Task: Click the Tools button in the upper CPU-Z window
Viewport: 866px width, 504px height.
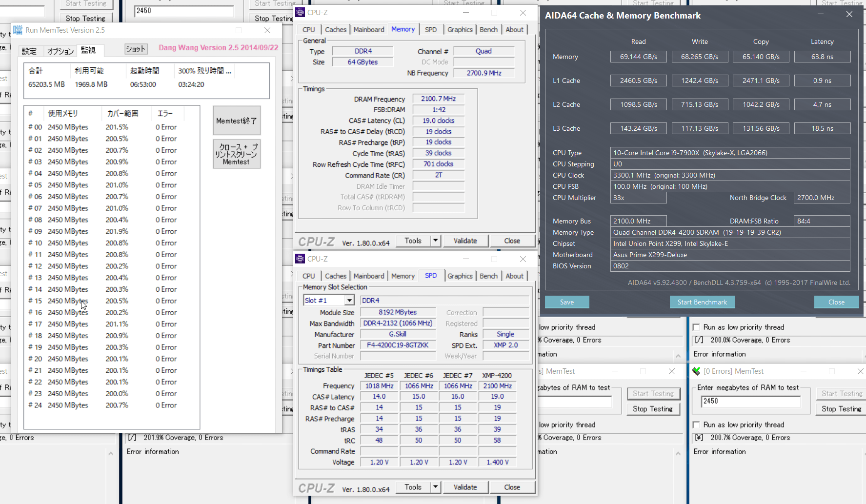Action: pyautogui.click(x=413, y=241)
